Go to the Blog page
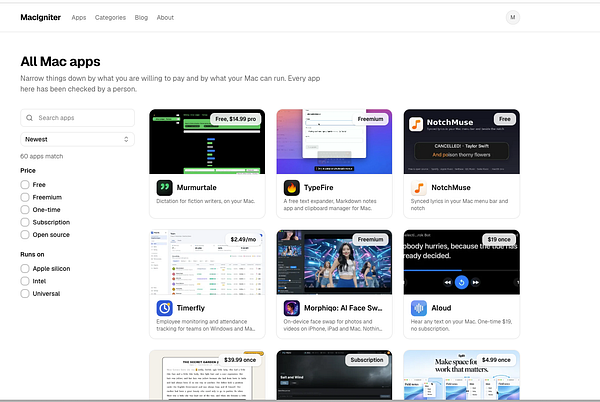Viewport: 600px width, 402px height. click(141, 18)
